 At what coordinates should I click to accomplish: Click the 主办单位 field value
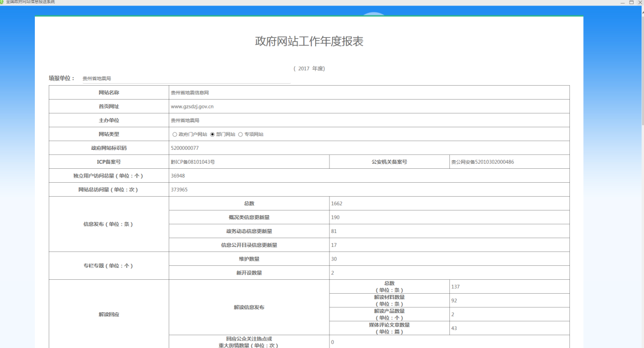(x=369, y=120)
